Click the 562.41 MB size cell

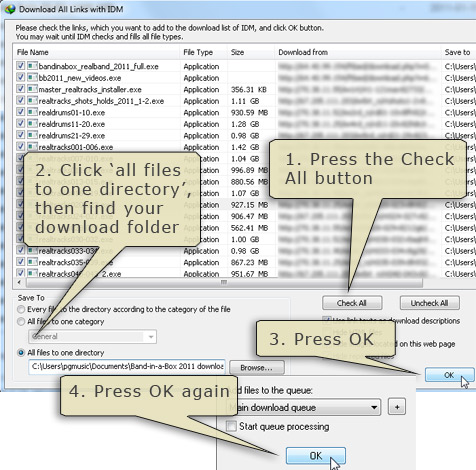click(x=249, y=228)
